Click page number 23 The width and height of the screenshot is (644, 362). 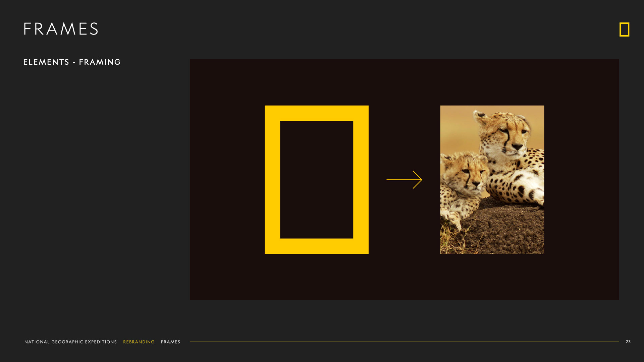click(628, 342)
